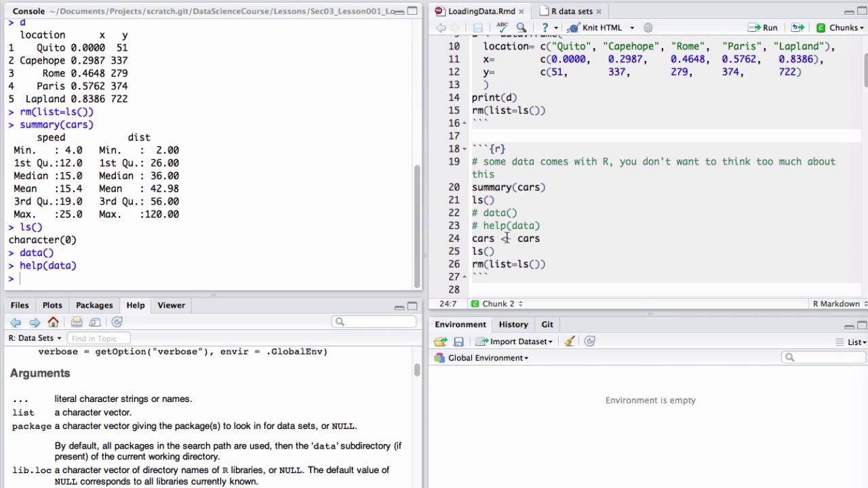Switch to LoadingData.Rmd tab
The height and width of the screenshot is (488, 868).
click(481, 11)
